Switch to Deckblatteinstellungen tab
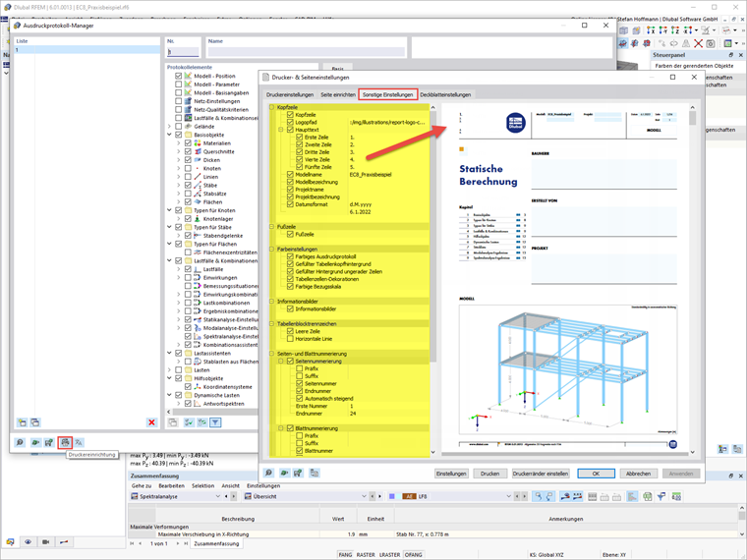Screen dimensions: 747x560 445,94
